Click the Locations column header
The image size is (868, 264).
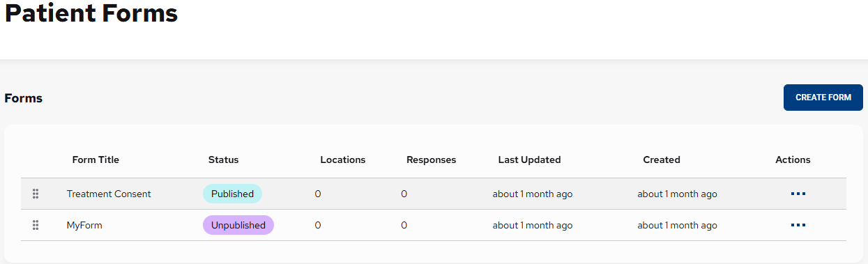[x=343, y=160]
